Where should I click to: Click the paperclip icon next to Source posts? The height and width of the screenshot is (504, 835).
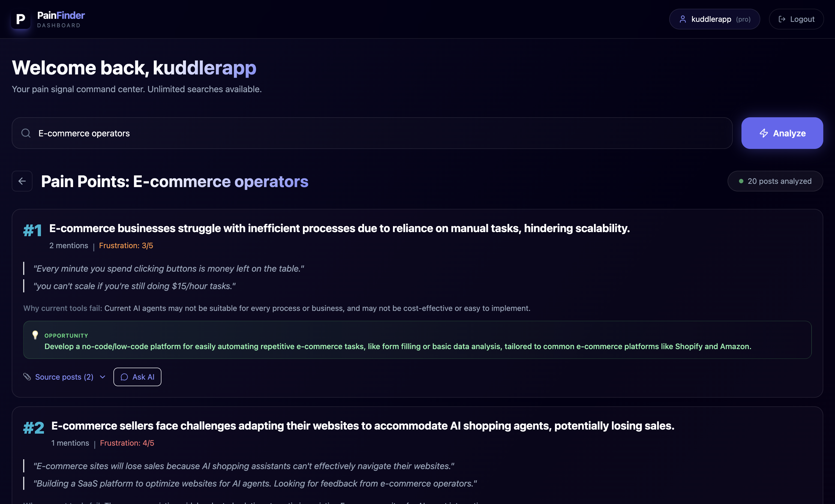pos(27,377)
